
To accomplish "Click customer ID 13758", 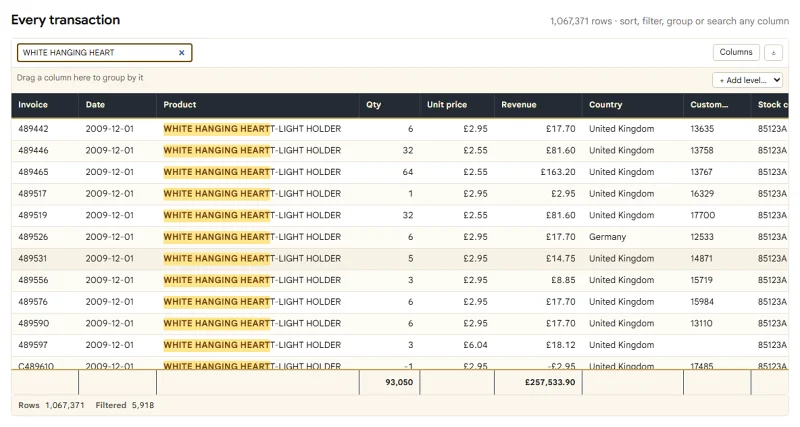I will point(702,150).
